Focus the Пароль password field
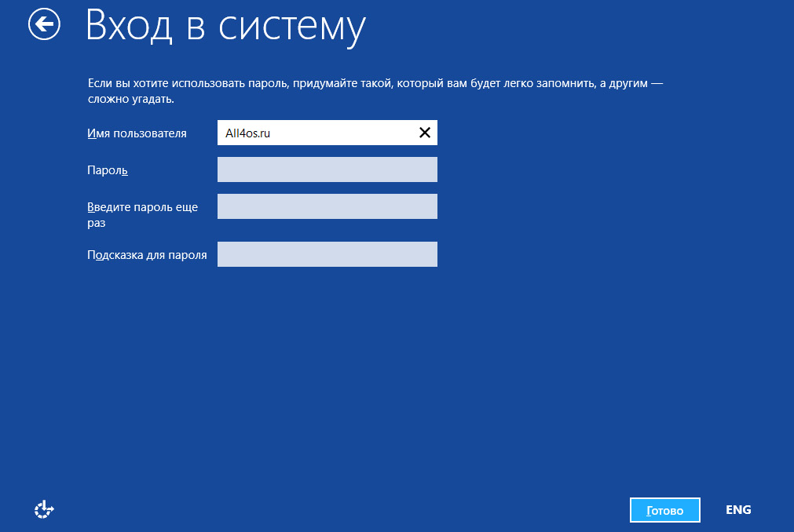794x532 pixels. click(x=327, y=169)
